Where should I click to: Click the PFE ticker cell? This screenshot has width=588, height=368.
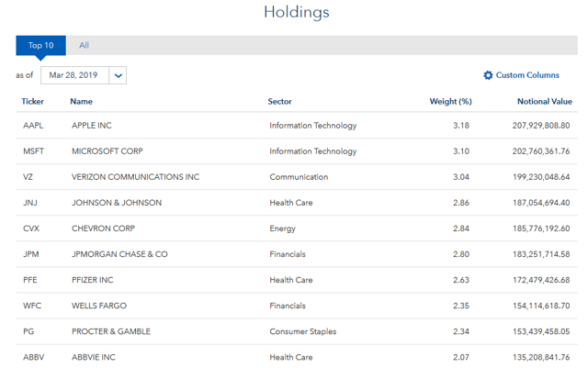30,280
